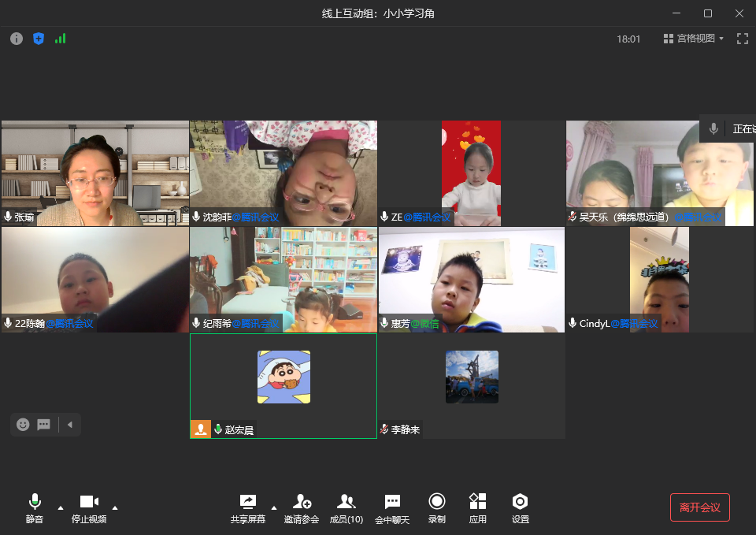
Task: Click muted microphone icon beside 李静来
Action: [x=384, y=429]
